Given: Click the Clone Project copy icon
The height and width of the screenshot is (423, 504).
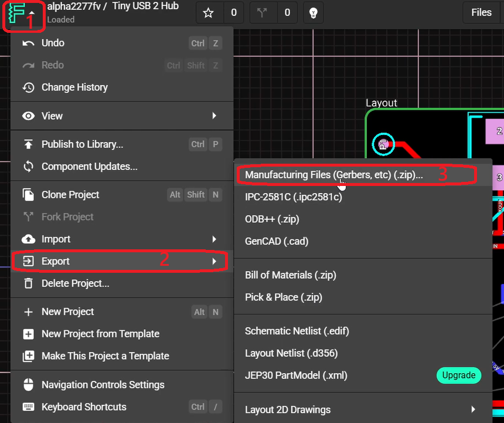Looking at the screenshot, I should coord(28,195).
